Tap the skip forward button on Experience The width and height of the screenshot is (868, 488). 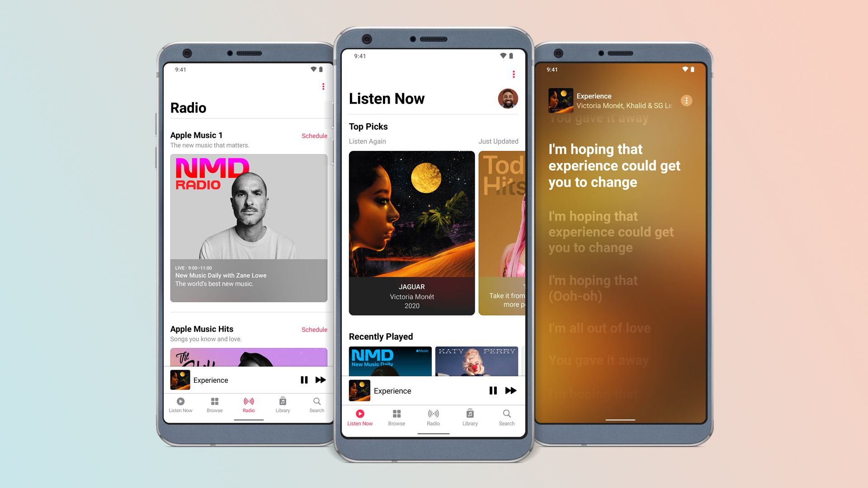[x=510, y=390]
